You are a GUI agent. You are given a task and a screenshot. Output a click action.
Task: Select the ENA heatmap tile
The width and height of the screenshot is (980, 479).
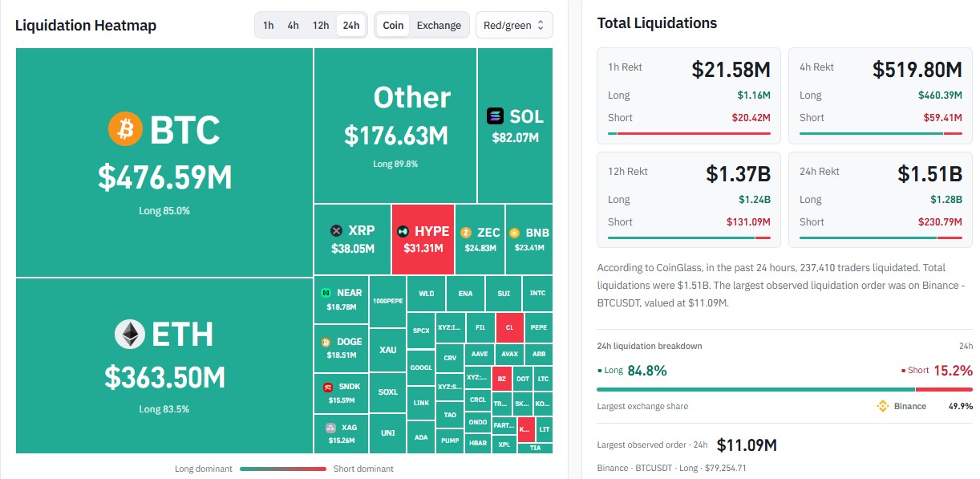click(465, 294)
